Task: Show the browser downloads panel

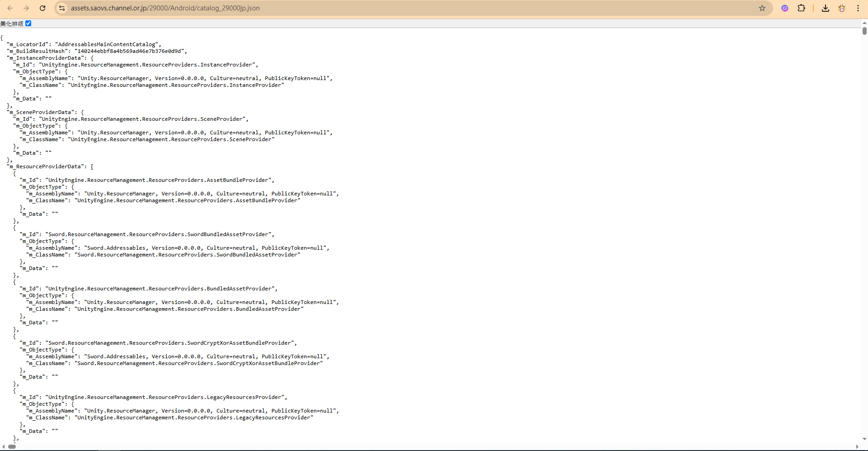Action: [x=826, y=8]
